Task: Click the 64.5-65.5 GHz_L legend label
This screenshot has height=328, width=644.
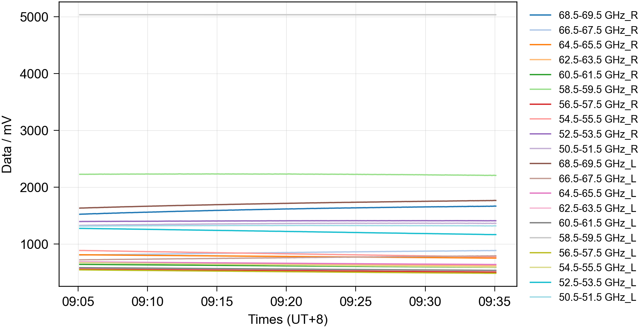Action: [x=597, y=193]
